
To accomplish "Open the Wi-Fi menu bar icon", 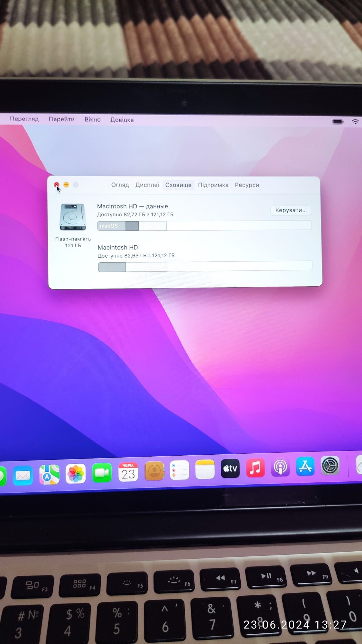I will point(355,122).
